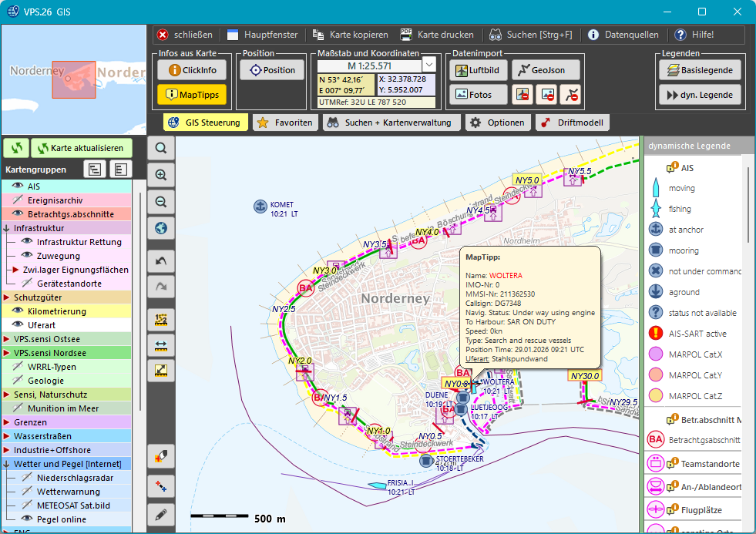Show the Ereignisarchiv layer
The image size is (756, 534).
(16, 200)
